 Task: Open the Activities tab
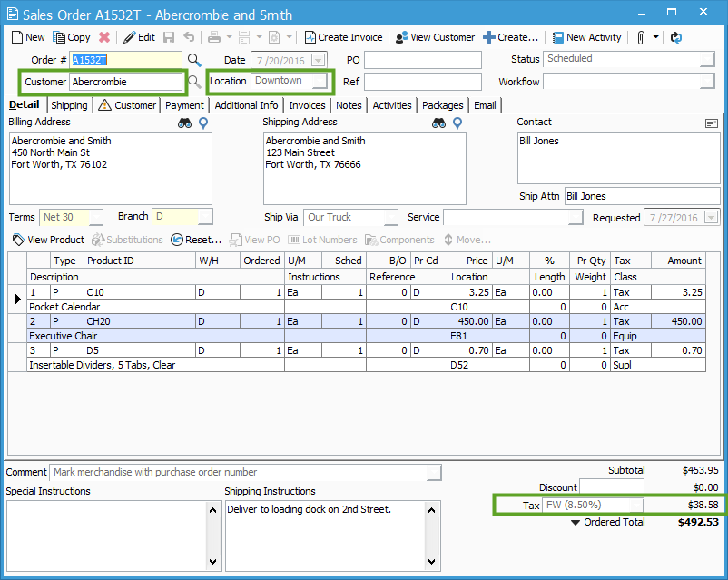(x=392, y=105)
